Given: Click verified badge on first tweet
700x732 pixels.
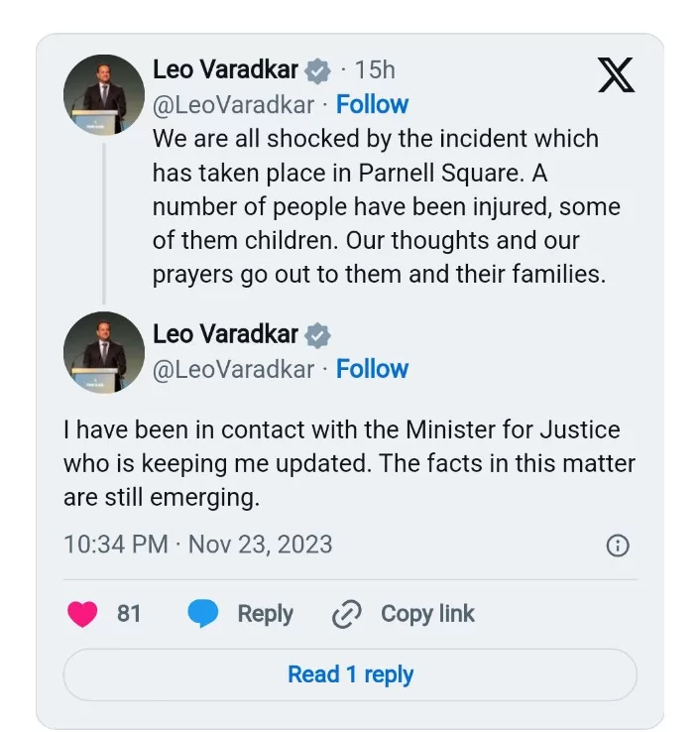Looking at the screenshot, I should (317, 70).
